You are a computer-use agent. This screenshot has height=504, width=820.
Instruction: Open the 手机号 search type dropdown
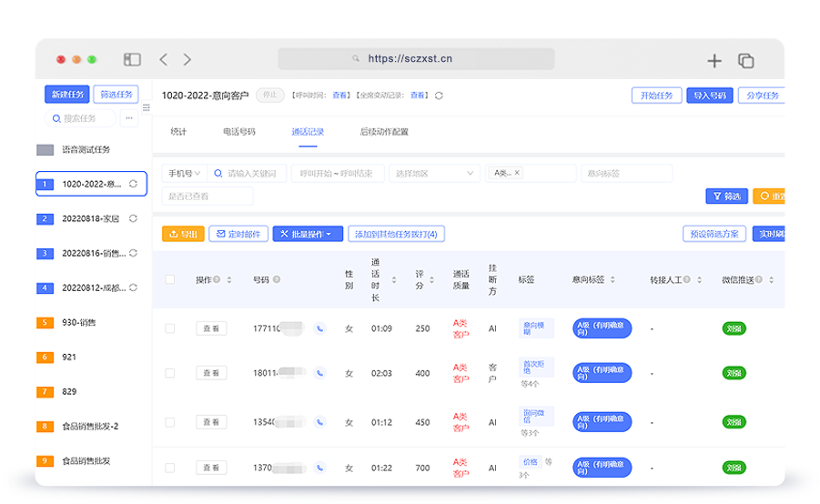click(x=183, y=173)
